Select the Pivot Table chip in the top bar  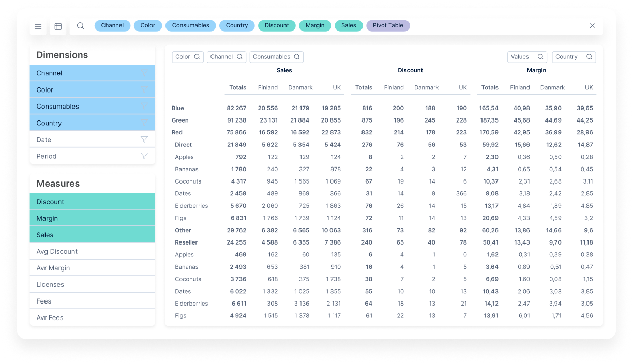point(388,25)
